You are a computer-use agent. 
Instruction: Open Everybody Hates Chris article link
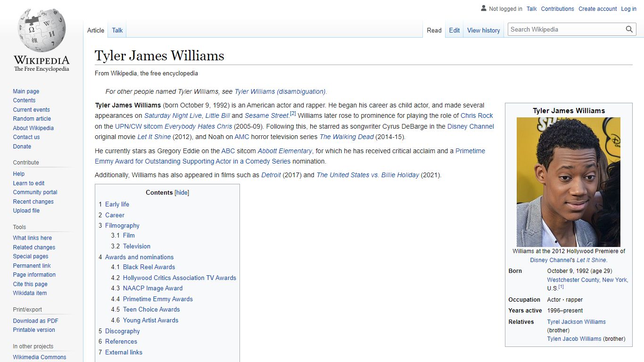tap(198, 126)
